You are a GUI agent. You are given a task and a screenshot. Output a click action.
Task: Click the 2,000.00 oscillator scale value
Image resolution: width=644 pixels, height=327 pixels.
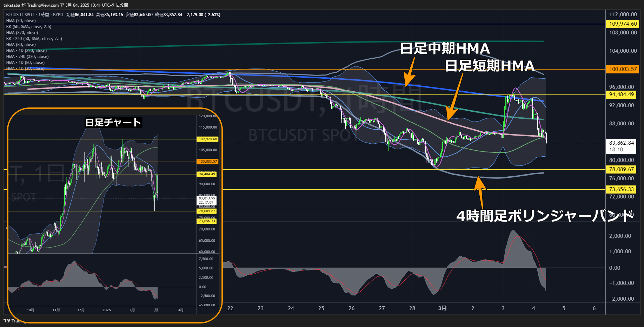pyautogui.click(x=620, y=236)
